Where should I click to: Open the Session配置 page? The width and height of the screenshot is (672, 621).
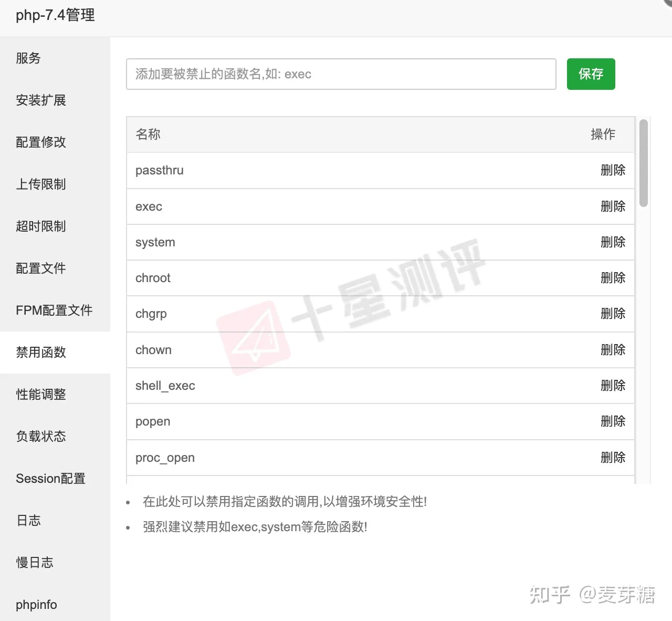[51, 479]
